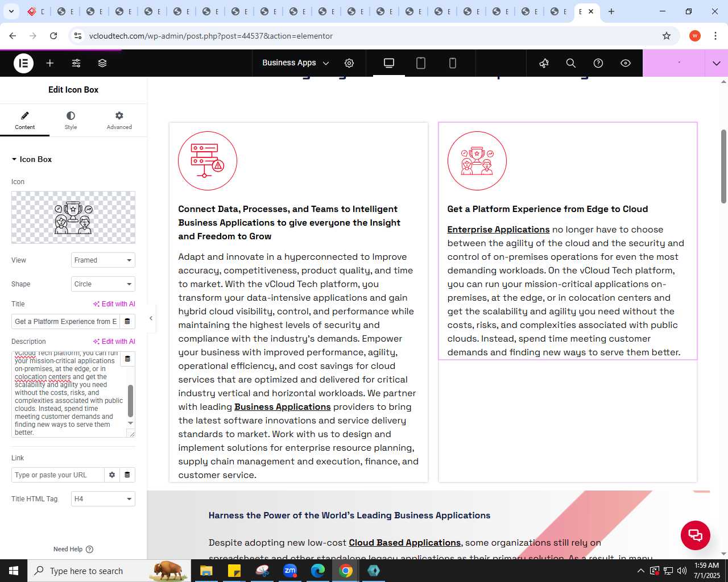Click Edit with AI for Description
Viewport: 728px width, 582px height.
(114, 342)
